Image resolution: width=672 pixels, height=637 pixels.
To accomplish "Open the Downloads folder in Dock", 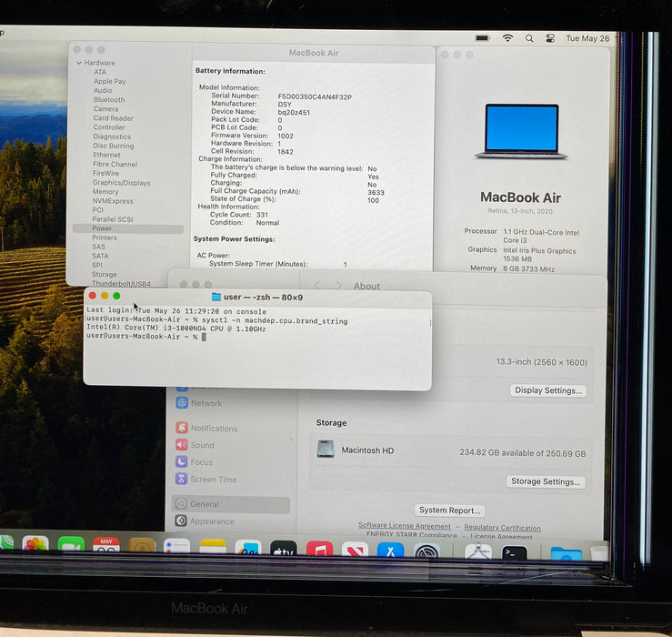I will point(567,553).
